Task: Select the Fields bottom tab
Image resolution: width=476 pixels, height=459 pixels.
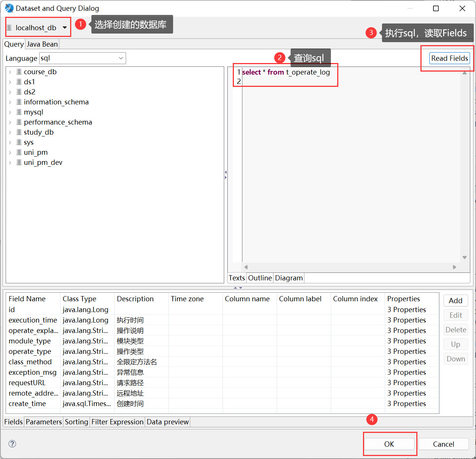Action: (13, 422)
